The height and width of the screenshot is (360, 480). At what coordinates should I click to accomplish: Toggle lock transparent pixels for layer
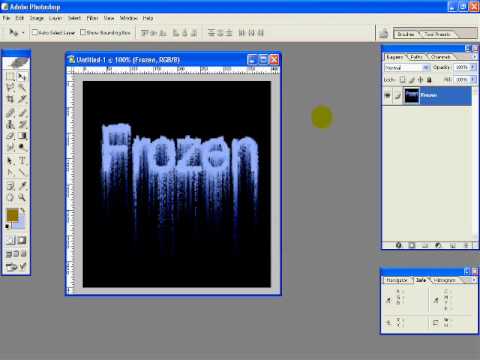point(402,80)
